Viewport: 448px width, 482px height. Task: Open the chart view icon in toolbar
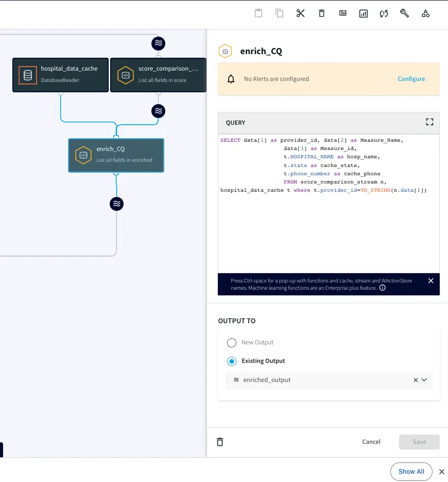pyautogui.click(x=364, y=13)
